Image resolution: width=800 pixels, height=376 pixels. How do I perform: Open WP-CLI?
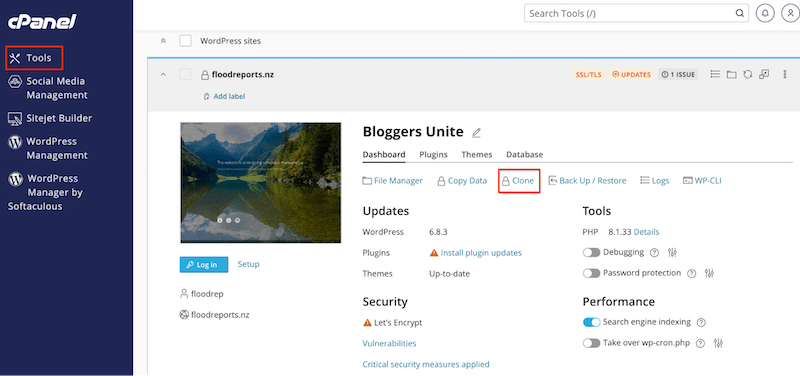[x=702, y=181]
